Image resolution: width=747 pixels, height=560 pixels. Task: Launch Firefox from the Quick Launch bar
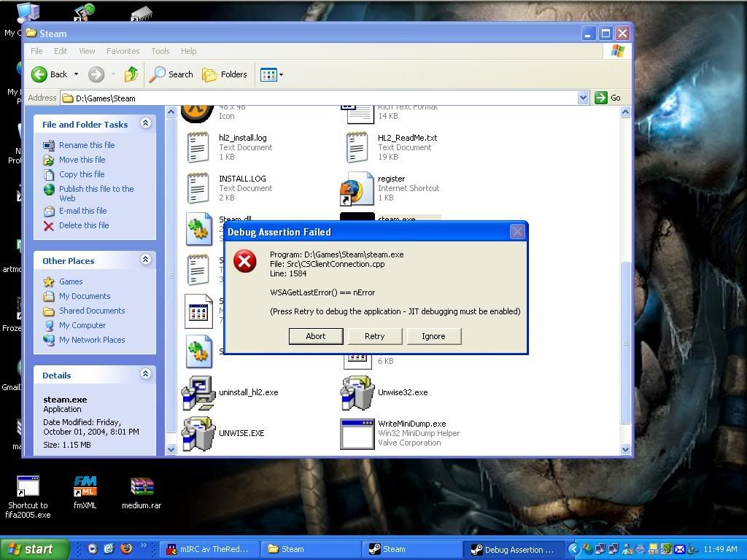126,548
